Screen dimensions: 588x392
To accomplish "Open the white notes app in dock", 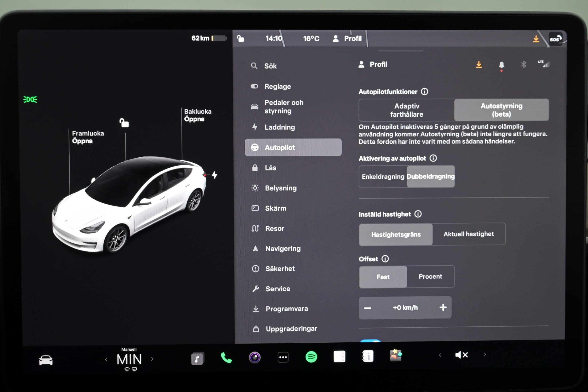I will coord(339,356).
